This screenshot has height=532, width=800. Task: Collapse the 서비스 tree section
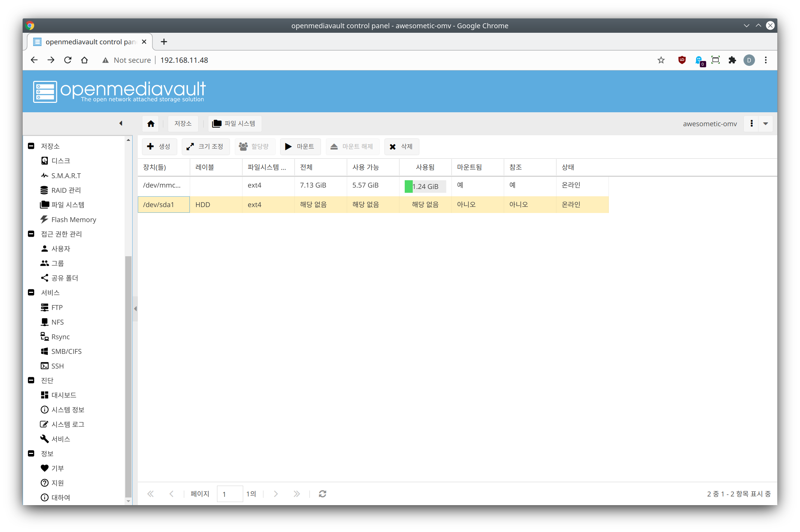(31, 292)
